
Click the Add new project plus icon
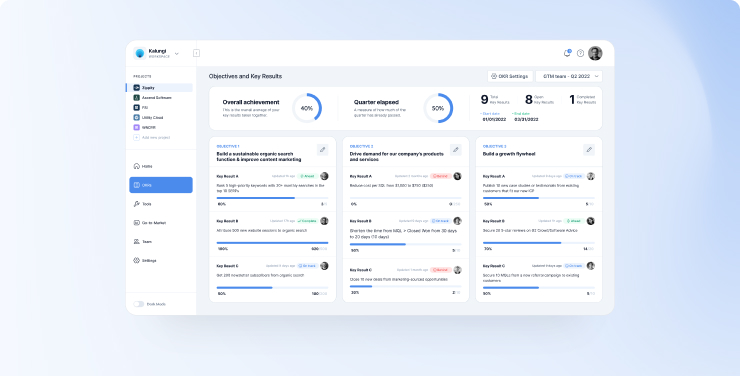[x=136, y=137]
